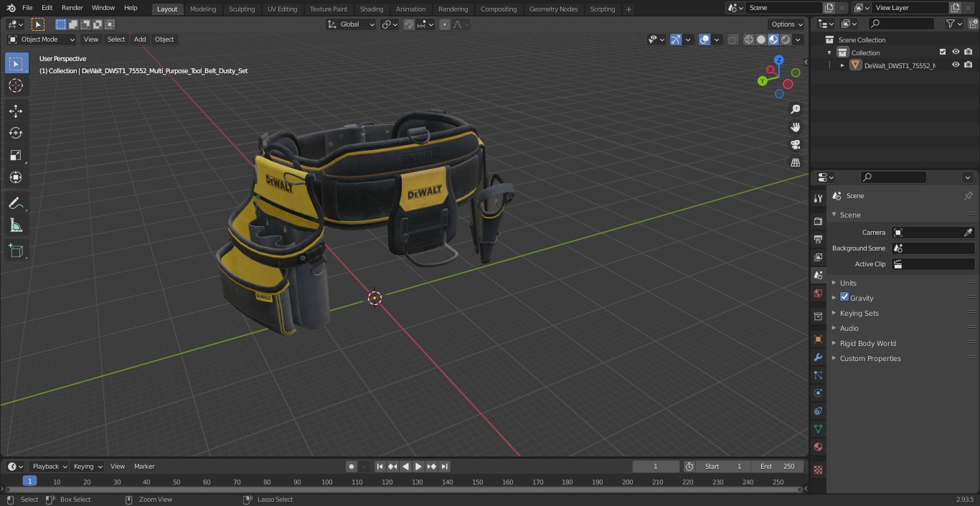
Task: Open the Physics properties tab
Action: click(818, 393)
